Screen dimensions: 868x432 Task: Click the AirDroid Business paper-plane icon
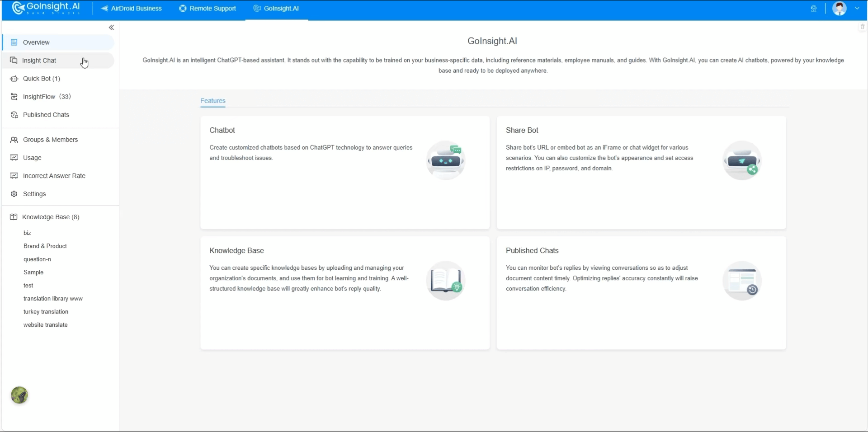(105, 9)
